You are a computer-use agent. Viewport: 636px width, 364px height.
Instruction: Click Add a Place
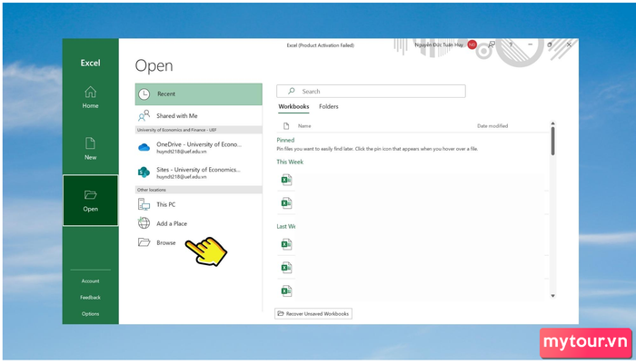(x=198, y=223)
